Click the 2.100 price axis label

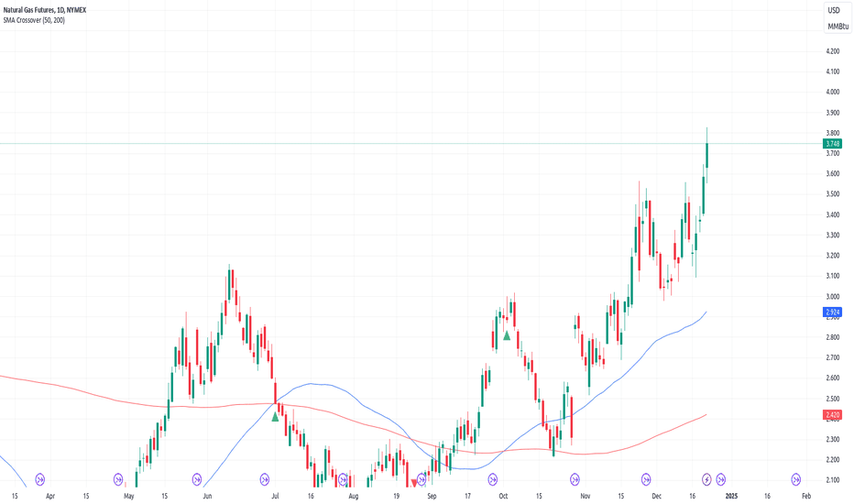coord(832,480)
